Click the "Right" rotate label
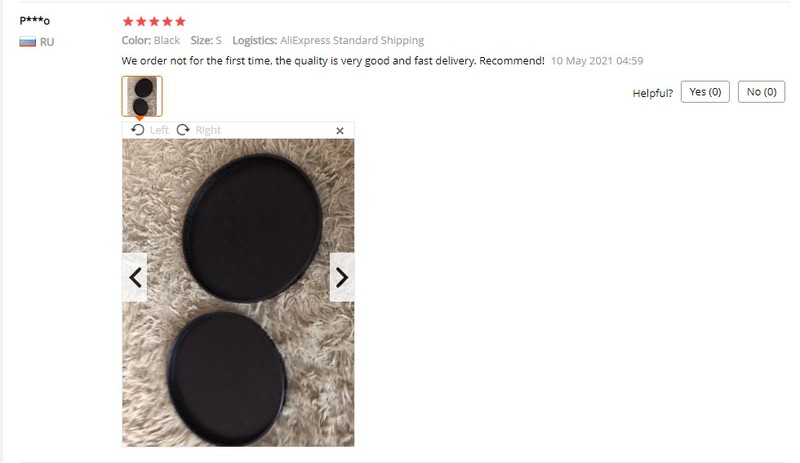Viewport: 800px width, 463px height. tap(208, 130)
